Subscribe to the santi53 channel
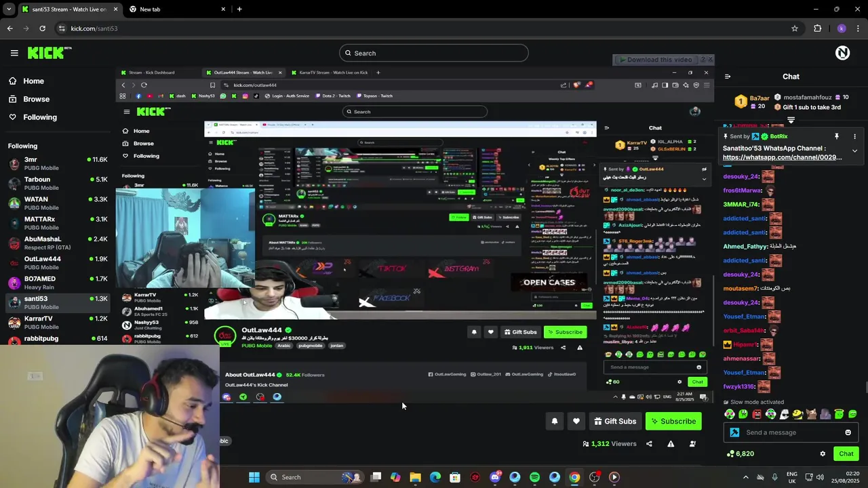Image resolution: width=868 pixels, height=488 pixels. point(673,421)
